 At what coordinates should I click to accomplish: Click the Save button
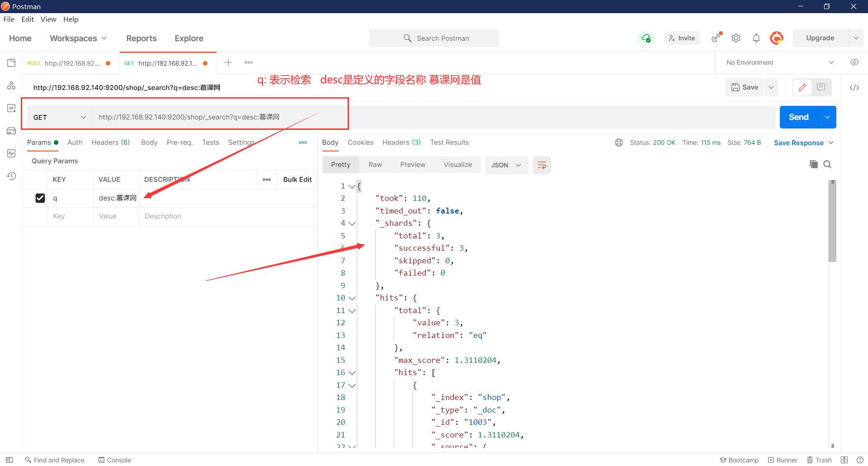click(745, 87)
